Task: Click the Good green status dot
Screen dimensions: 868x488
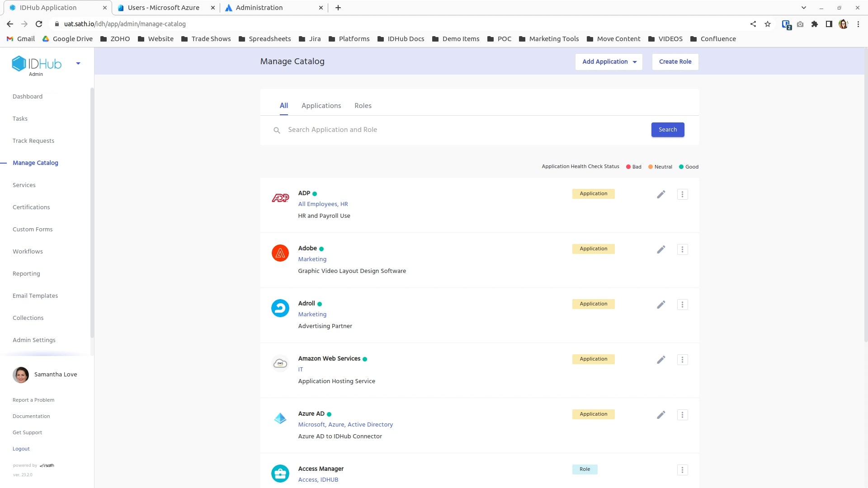Action: tap(681, 167)
